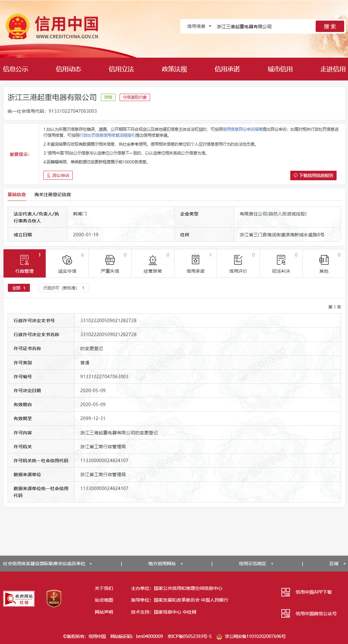348x644 pixels.
Task: Click the 第 1 条 record counter
Action: click(335, 307)
